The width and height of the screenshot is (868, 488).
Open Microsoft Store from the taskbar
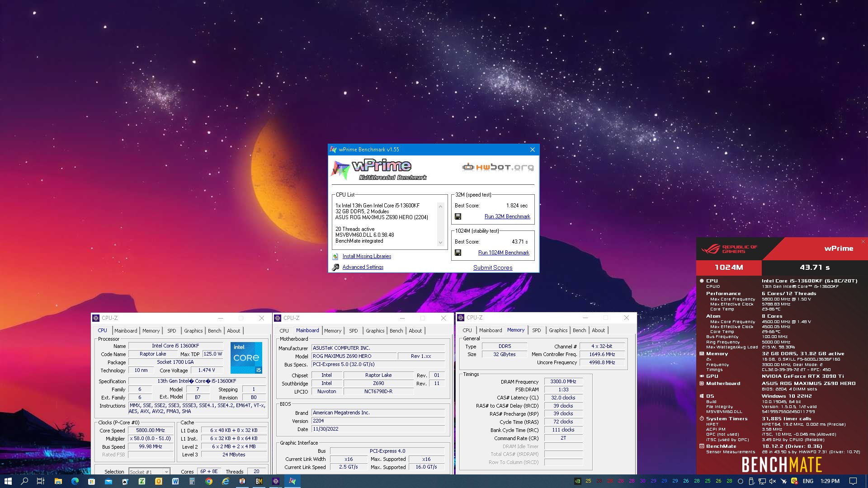(91, 481)
